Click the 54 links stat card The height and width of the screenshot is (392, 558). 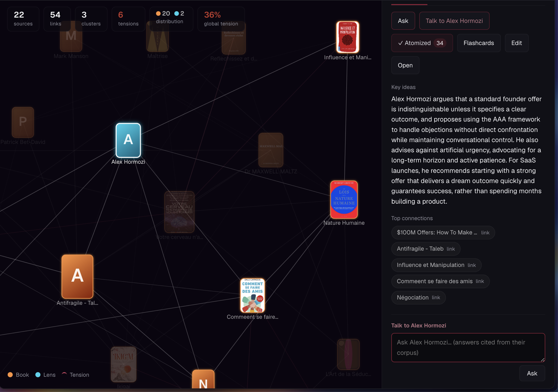coord(57,19)
